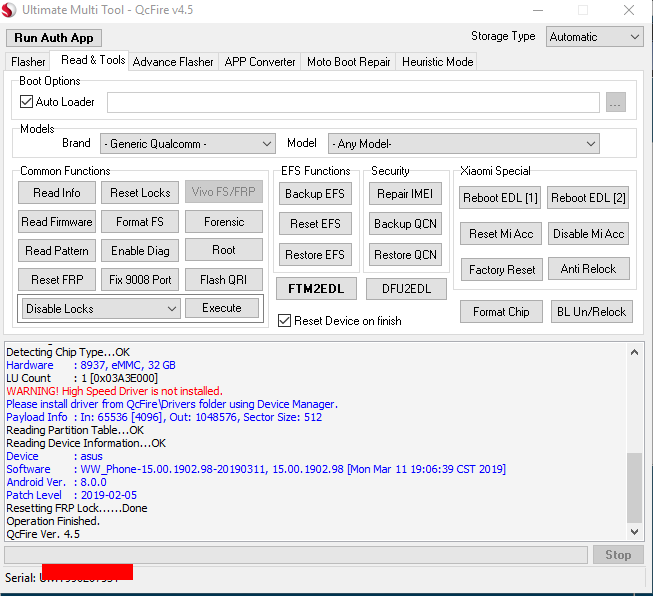Click the 'Patch Level : 2019-02-05' line

click(72, 495)
